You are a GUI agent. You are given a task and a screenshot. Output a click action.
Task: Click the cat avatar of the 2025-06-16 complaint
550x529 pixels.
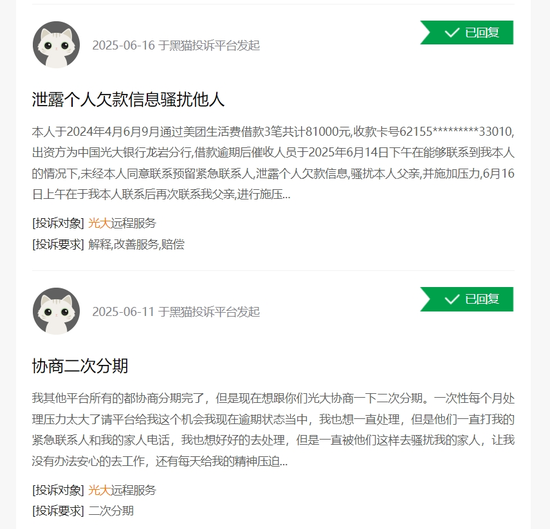point(56,45)
